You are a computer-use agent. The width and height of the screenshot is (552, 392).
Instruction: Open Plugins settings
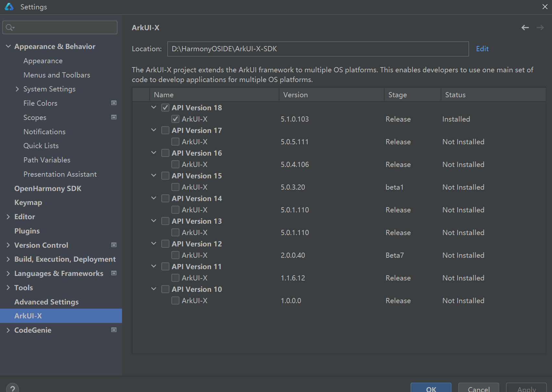pyautogui.click(x=27, y=231)
